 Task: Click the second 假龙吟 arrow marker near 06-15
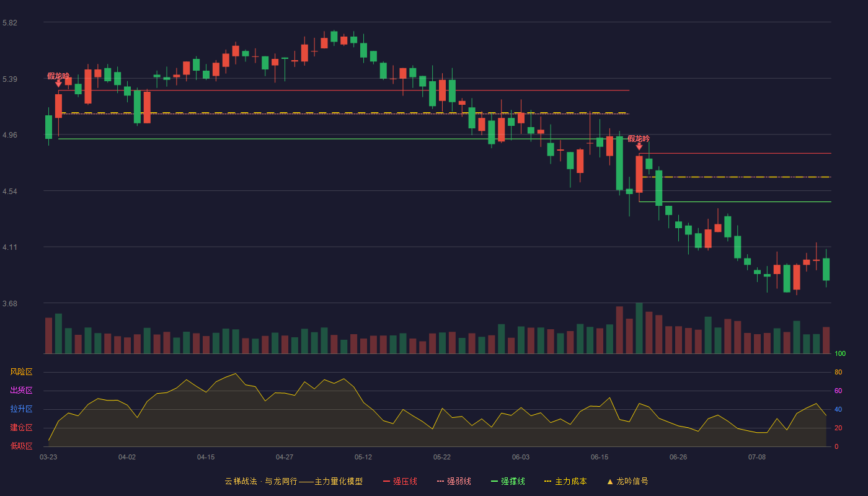[639, 146]
